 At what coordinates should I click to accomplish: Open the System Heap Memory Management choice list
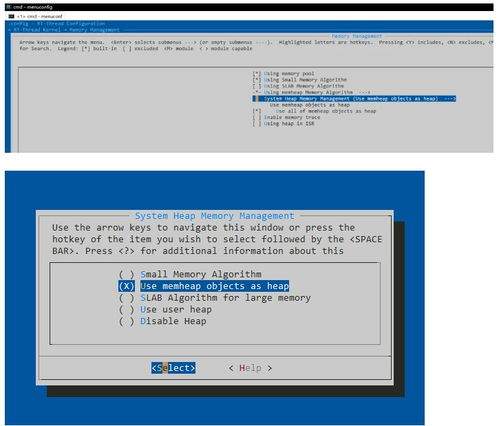tap(354, 99)
